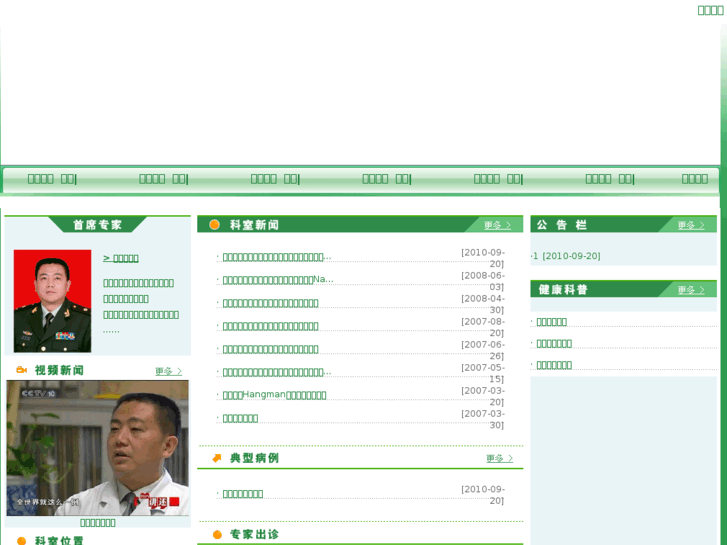Click the orange circle icon beside 专家出诊
727x545 pixels.
(217, 534)
